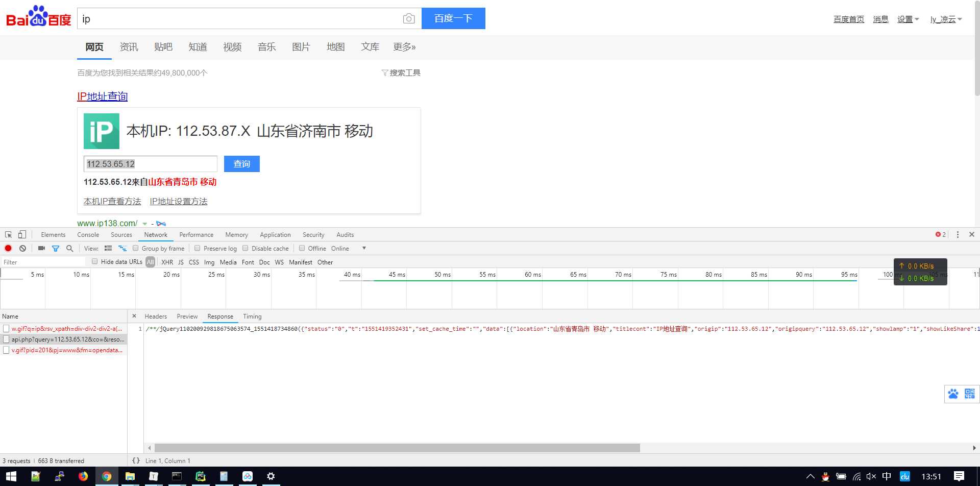Toggle the network filter funnel icon
Viewport: 980px width, 486px height.
tap(56, 248)
